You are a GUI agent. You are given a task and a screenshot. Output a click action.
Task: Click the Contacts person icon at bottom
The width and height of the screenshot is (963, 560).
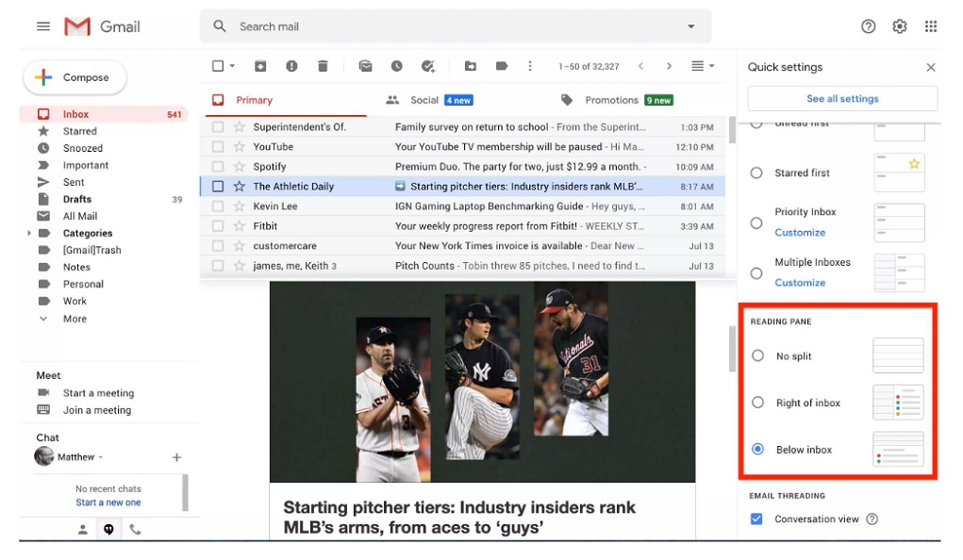[x=82, y=529]
